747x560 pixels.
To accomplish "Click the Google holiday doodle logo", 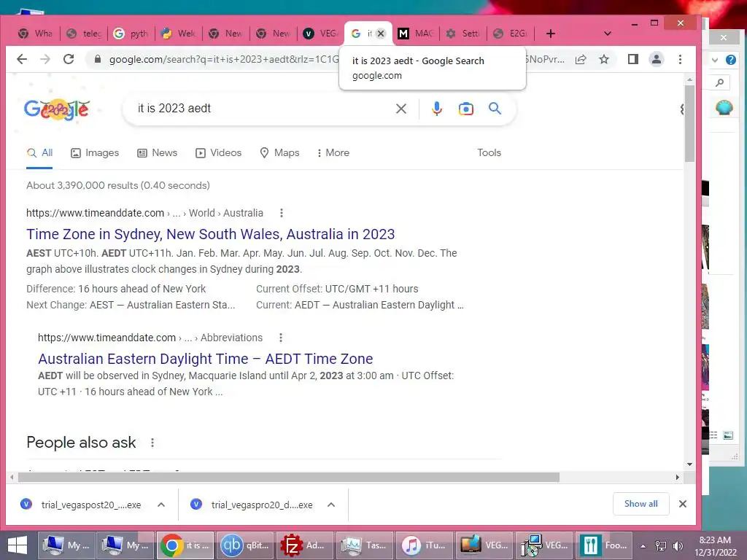I will [57, 109].
